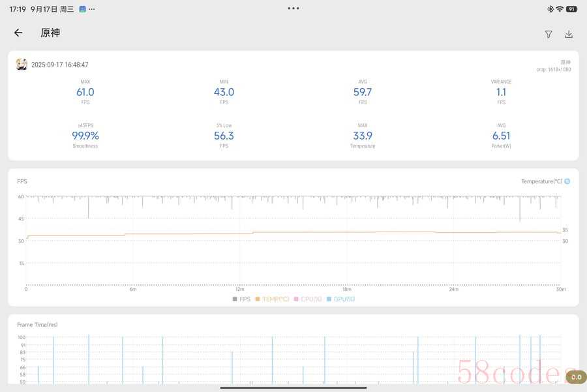Tap the game avatar beside the session timestamp
The height and width of the screenshot is (392, 587).
22,65
